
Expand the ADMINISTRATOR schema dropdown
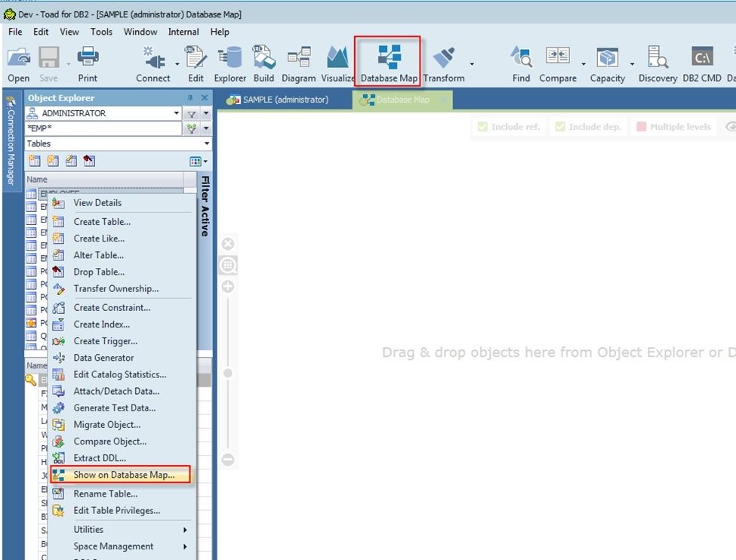coord(177,113)
